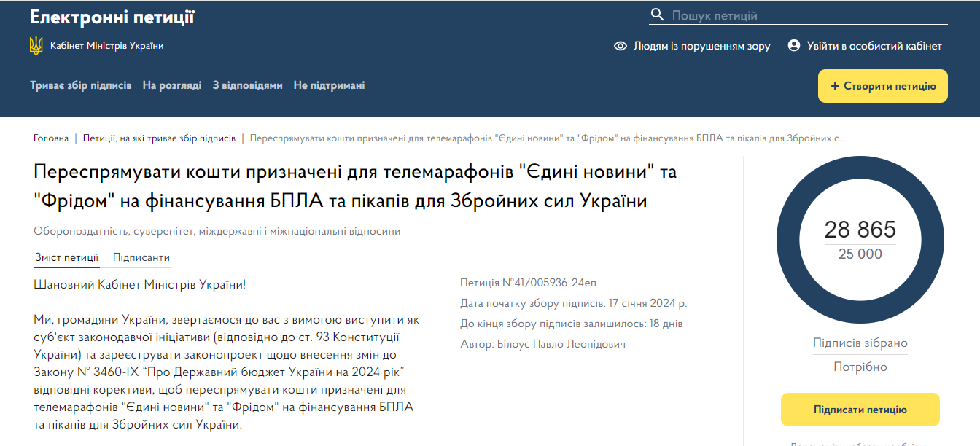Click the eye icon for visually impaired mode

coord(621,46)
